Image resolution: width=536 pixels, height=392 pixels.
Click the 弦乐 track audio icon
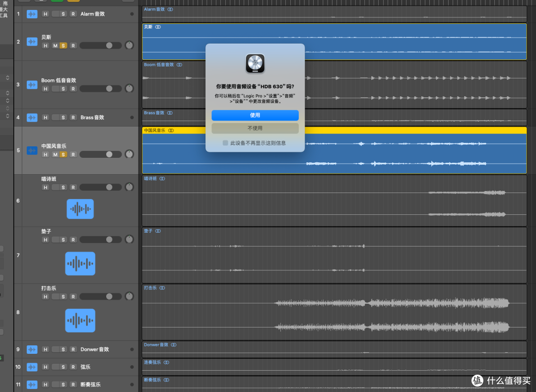tap(32, 367)
